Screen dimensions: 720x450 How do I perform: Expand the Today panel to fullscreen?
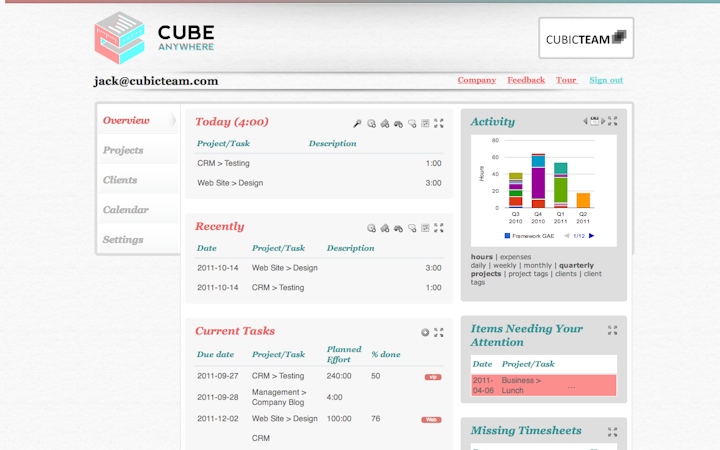click(439, 123)
